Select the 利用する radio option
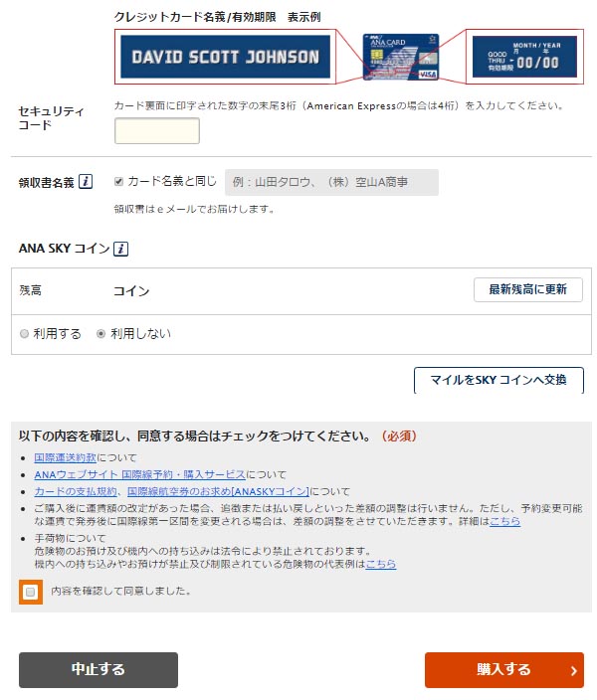597x700 pixels. pyautogui.click(x=24, y=333)
